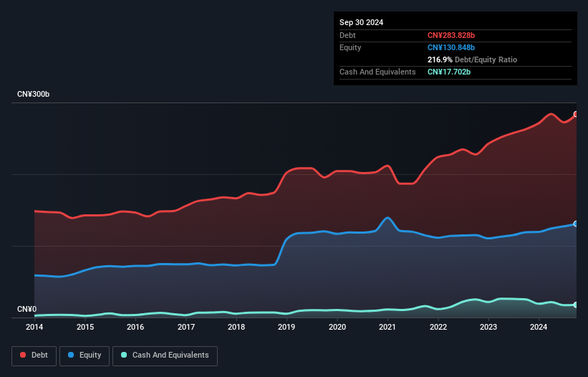588x377 pixels.
Task: Click the Debt row label in tooltip
Action: (x=347, y=35)
